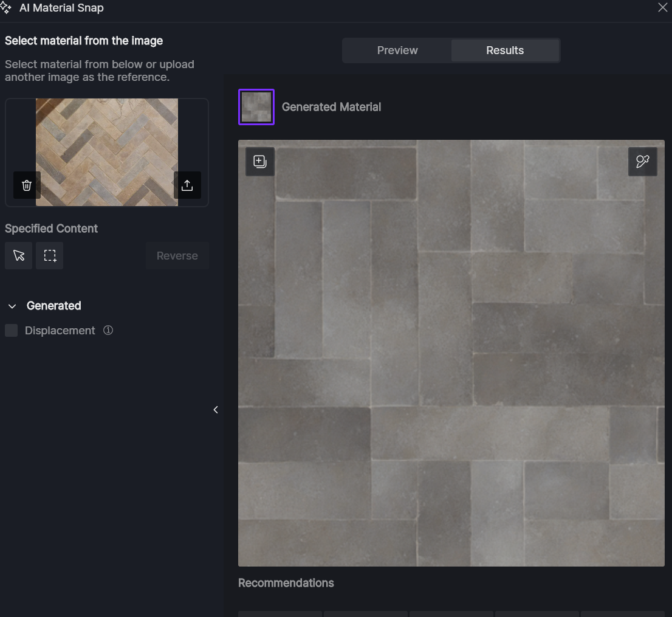Click the info icon beside Displacement
The height and width of the screenshot is (617, 672).
click(x=108, y=330)
